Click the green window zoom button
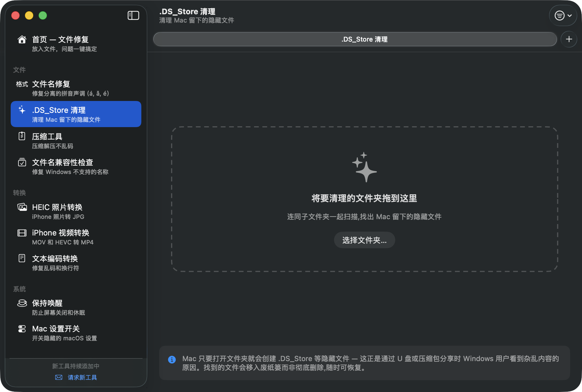This screenshot has width=582, height=392. click(43, 15)
